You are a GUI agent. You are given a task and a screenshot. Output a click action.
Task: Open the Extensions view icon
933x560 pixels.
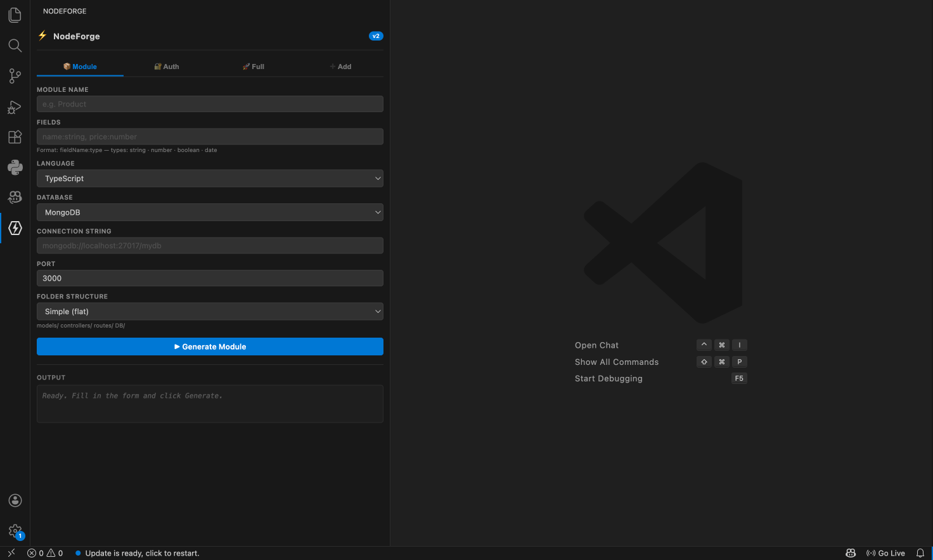(15, 137)
